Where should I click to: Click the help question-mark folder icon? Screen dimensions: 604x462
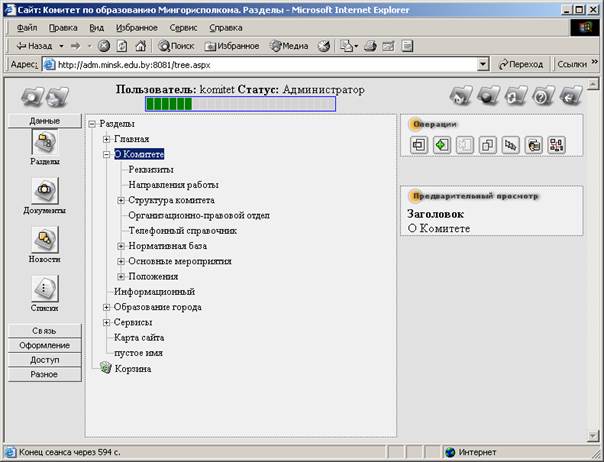pos(544,95)
